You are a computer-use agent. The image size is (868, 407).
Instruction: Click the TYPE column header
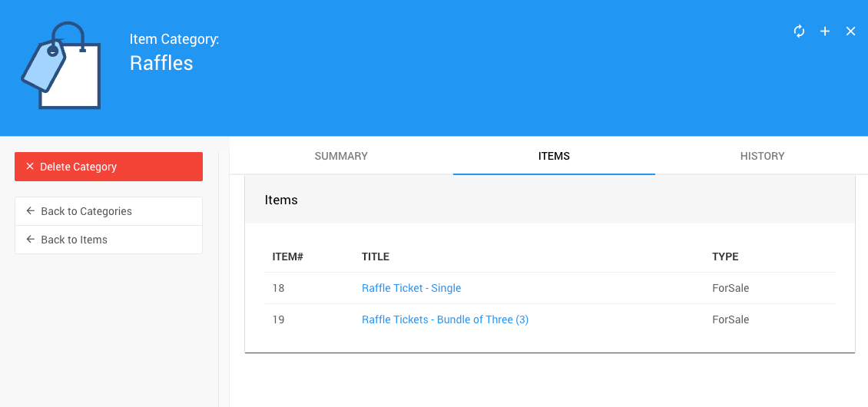[725, 256]
